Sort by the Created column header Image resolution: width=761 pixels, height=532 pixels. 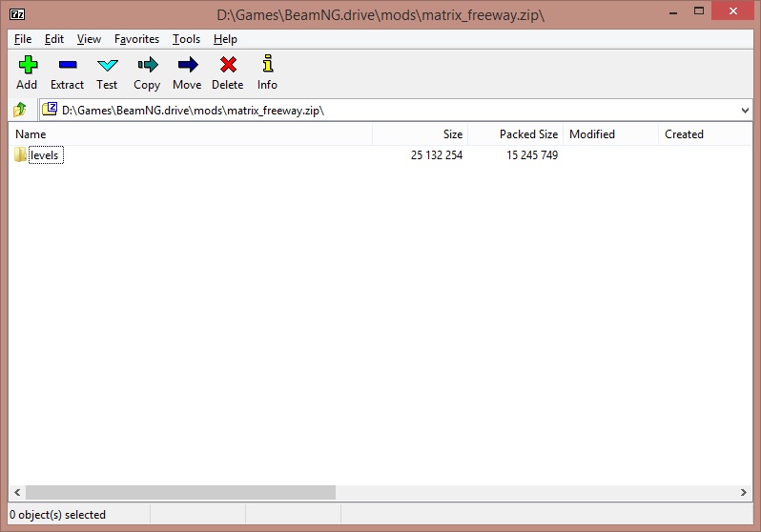point(705,134)
